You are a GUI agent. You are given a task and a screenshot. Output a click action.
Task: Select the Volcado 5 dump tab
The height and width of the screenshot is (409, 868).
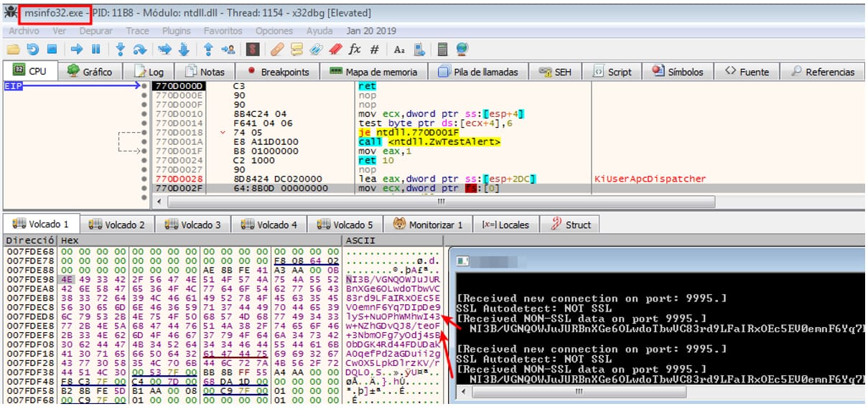tap(346, 225)
